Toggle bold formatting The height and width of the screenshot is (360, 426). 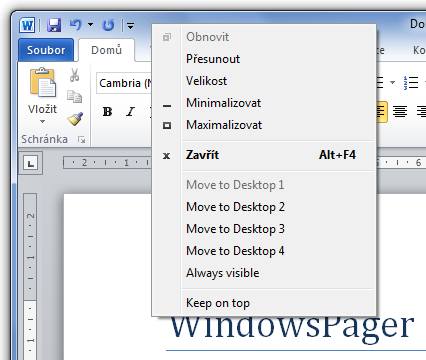(107, 112)
